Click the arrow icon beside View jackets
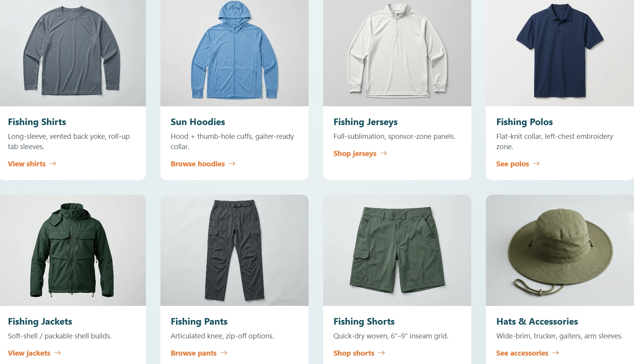634x364 pixels. point(57,353)
